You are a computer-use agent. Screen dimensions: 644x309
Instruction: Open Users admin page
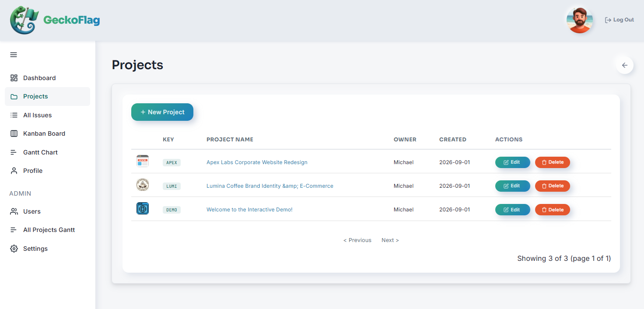[47, 211]
